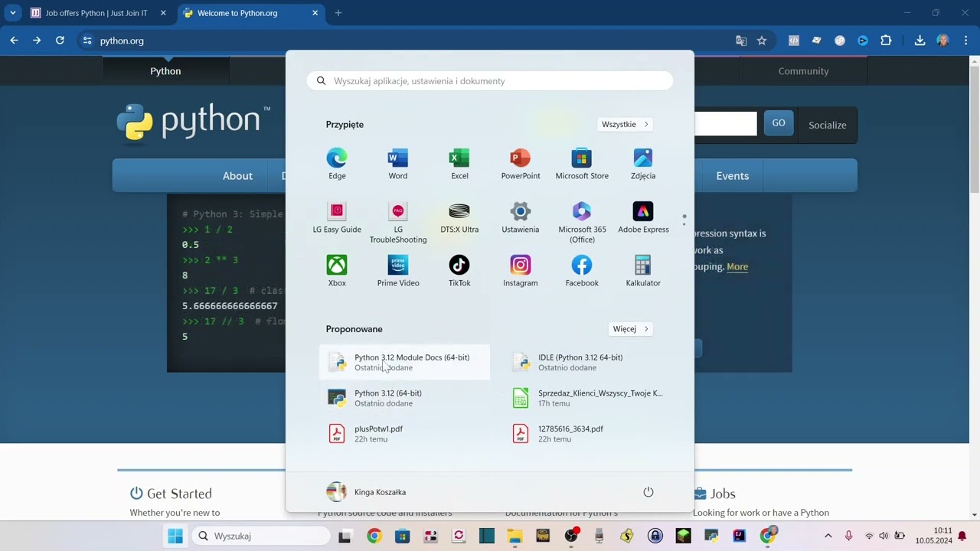Click the More link on python.org
This screenshot has width=980, height=551.
pos(737,266)
